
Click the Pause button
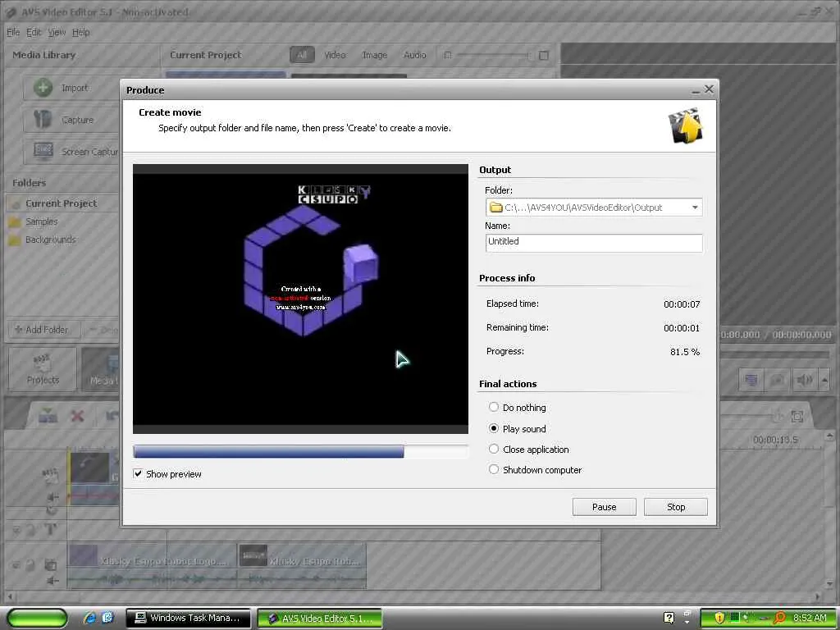pos(604,507)
